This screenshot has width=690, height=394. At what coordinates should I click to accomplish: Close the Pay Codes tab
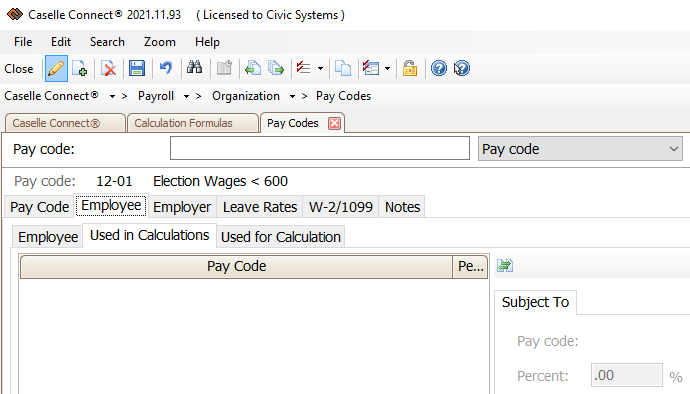coord(334,123)
